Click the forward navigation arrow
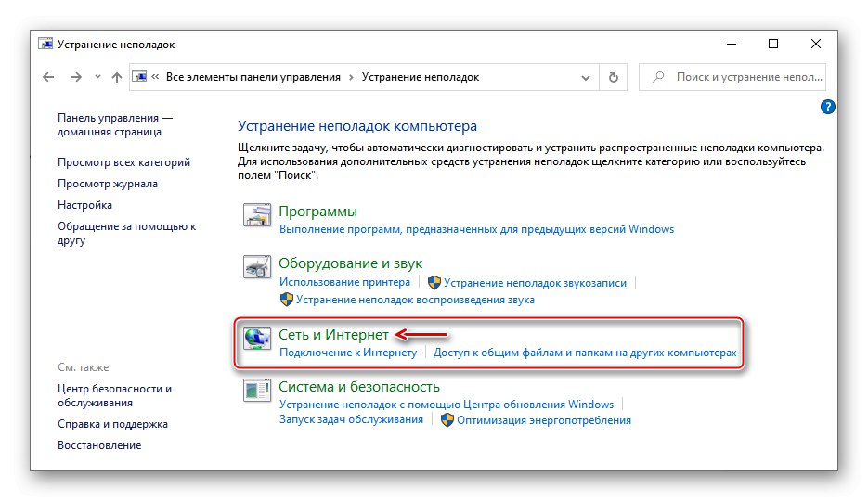The image size is (868, 501). click(75, 78)
